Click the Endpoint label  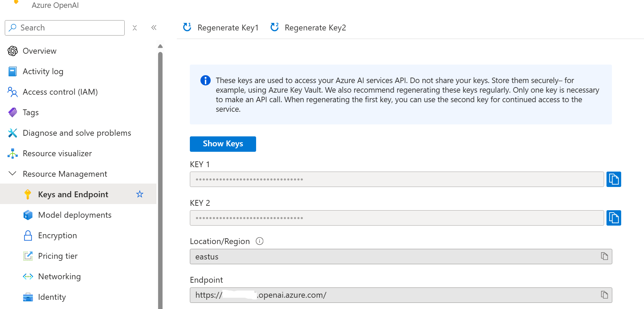(206, 280)
